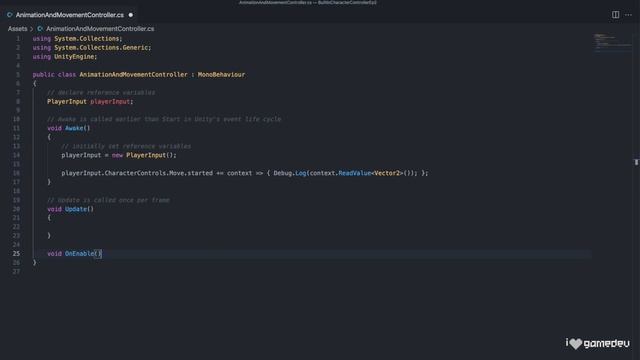The width and height of the screenshot is (640, 360).
Task: Click the scrollbar marker on right edge
Action: 636,162
